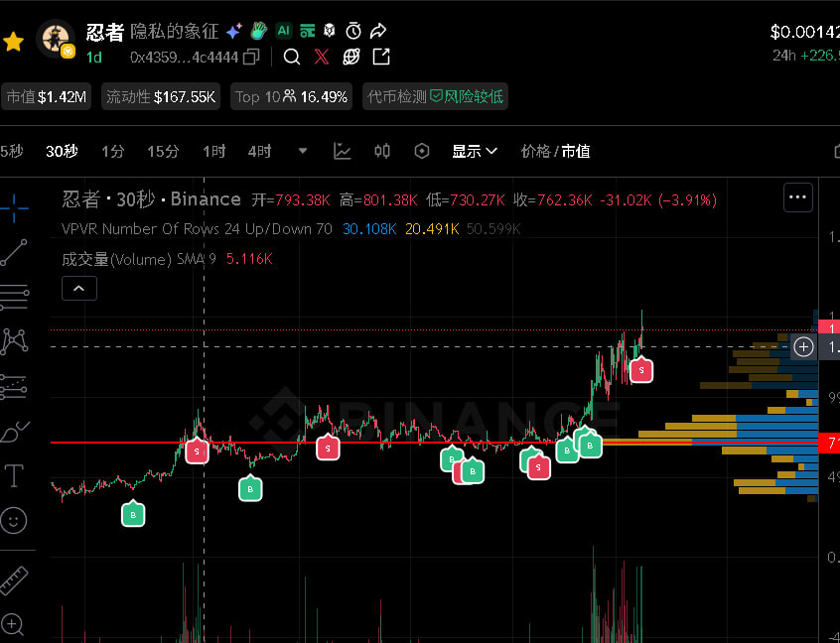Click the AI analysis icon

[285, 31]
